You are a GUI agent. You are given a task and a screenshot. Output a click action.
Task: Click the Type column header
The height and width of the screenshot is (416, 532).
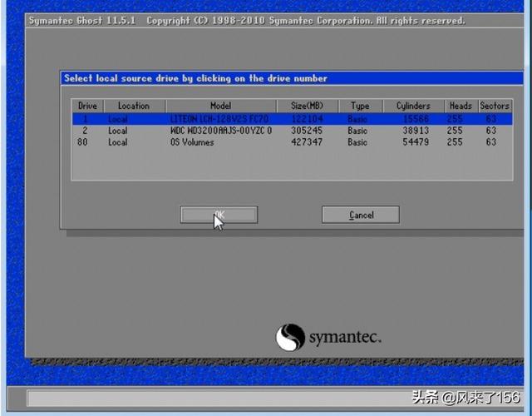pyautogui.click(x=360, y=106)
